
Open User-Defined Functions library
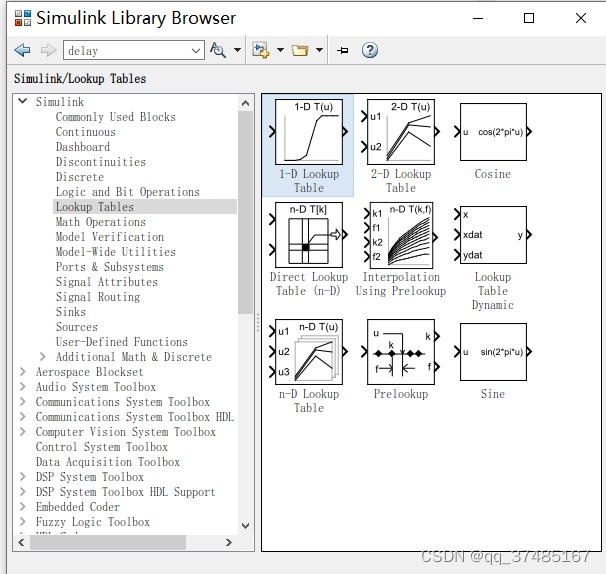point(122,342)
